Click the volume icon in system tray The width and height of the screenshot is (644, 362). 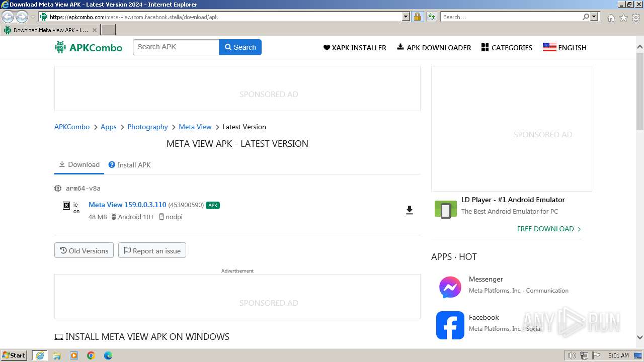click(x=572, y=355)
